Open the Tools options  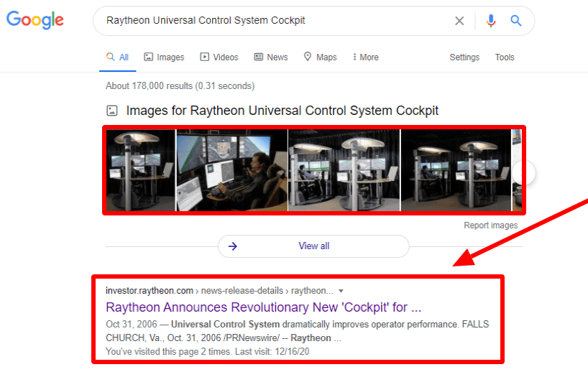[x=505, y=57]
